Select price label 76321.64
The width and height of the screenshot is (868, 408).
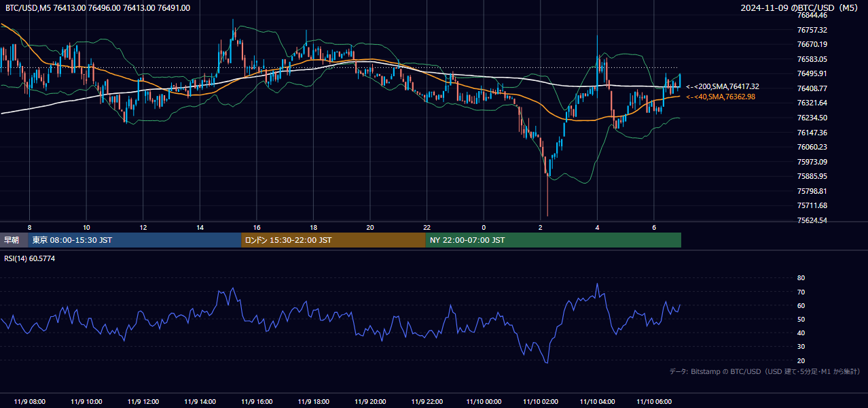(812, 103)
